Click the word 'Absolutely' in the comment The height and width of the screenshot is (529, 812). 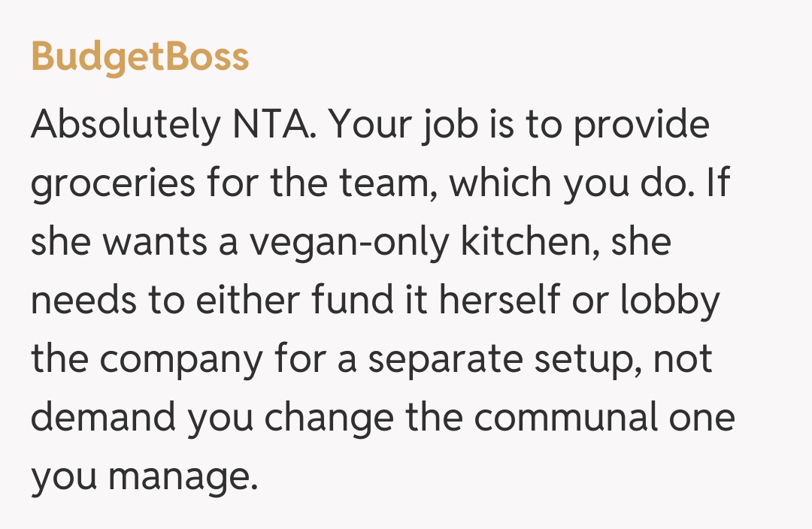[x=124, y=126]
